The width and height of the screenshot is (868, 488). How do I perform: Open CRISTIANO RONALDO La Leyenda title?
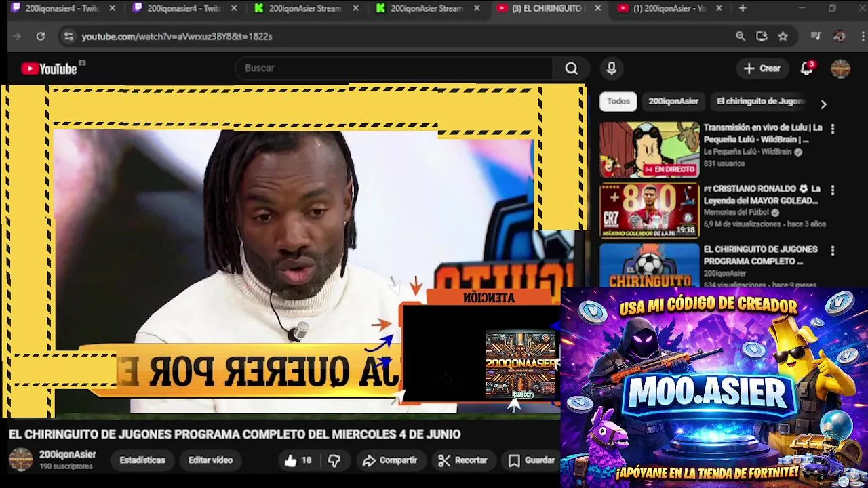(x=762, y=195)
